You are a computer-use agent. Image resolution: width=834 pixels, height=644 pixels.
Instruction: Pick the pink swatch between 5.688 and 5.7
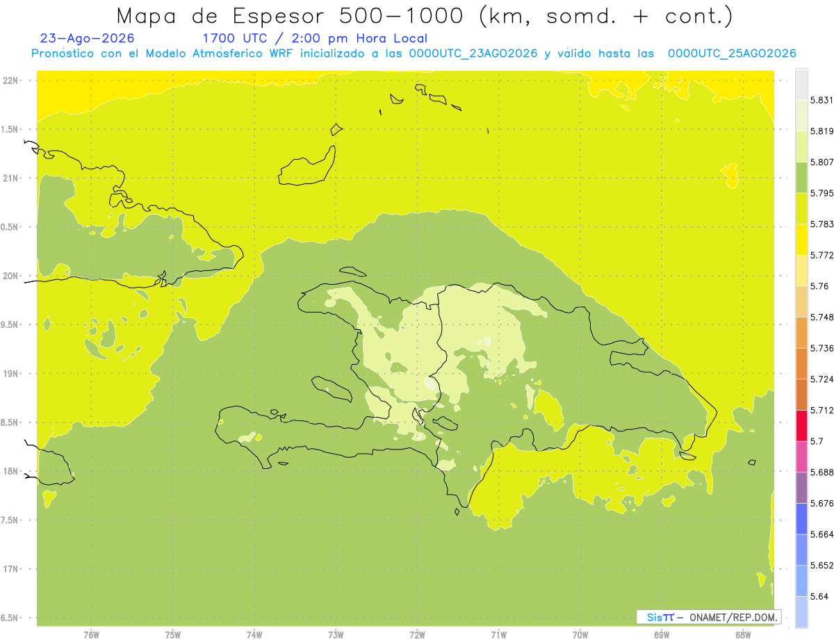(x=801, y=456)
